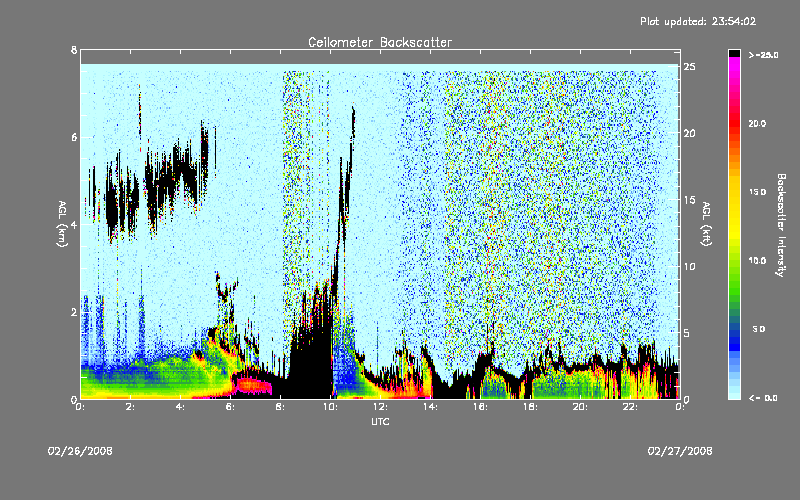Click the colorbar value 20.0 label
Image resolution: width=800 pixels, height=500 pixels.
tap(757, 123)
